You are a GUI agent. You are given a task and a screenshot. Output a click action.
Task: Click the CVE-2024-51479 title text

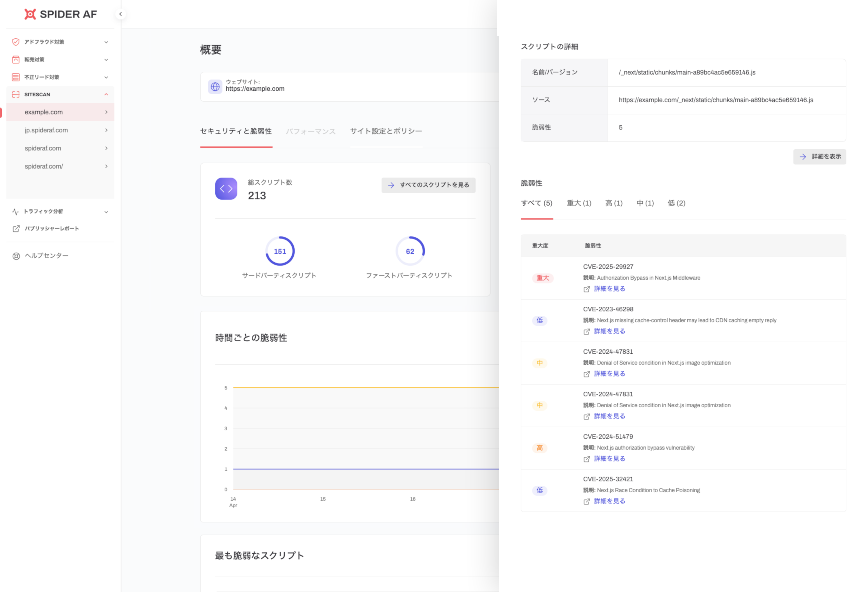pyautogui.click(x=608, y=437)
